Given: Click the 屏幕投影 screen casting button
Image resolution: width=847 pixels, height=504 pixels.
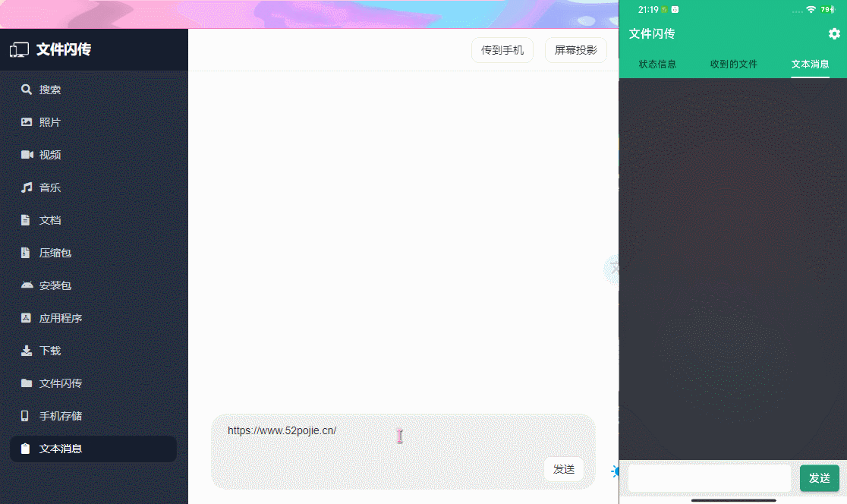Looking at the screenshot, I should [x=575, y=49].
